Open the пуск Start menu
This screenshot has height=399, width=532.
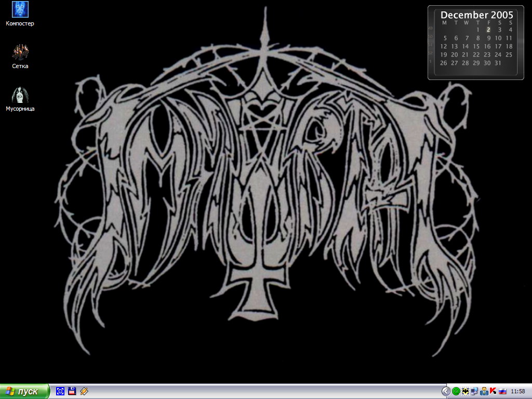[24, 391]
